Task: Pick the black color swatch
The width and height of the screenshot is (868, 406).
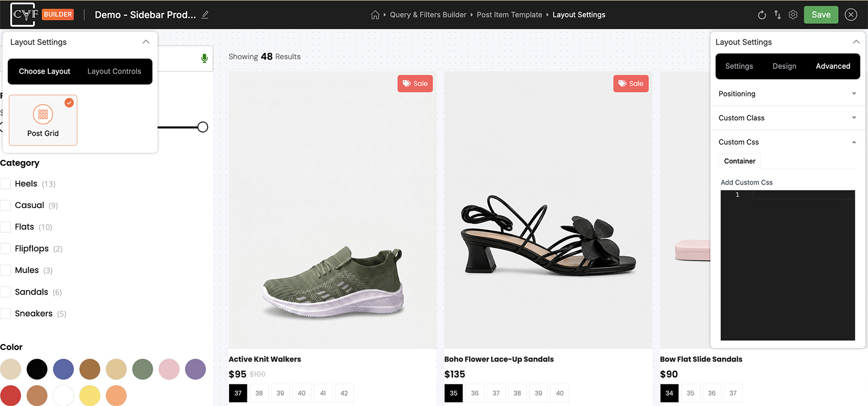Action: [x=37, y=369]
